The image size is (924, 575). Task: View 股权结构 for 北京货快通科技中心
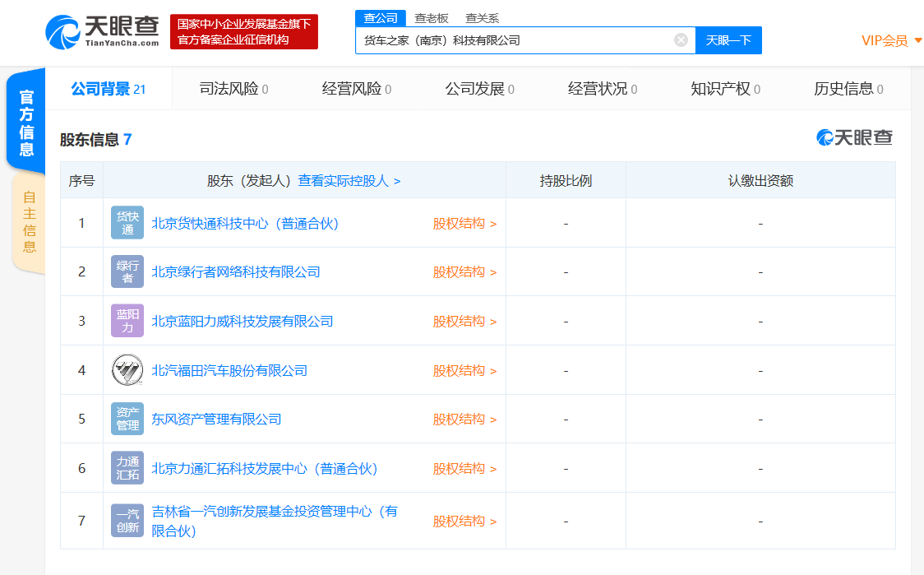click(464, 224)
